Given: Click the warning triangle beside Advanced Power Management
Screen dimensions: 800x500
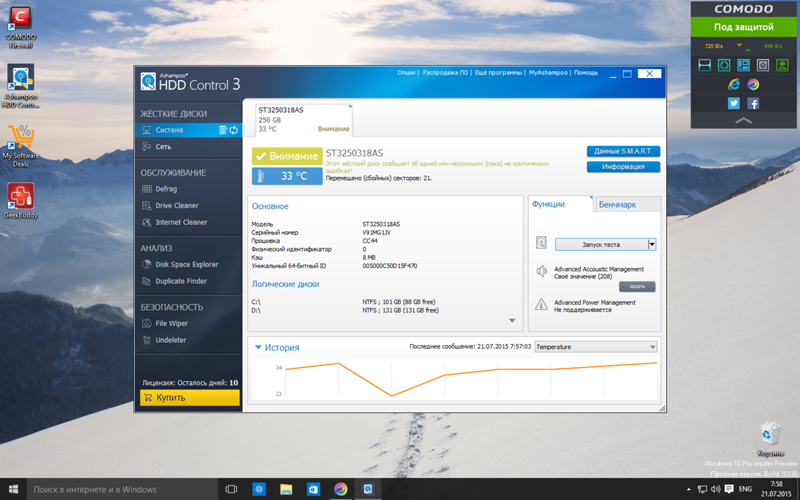Looking at the screenshot, I should pyautogui.click(x=541, y=305).
